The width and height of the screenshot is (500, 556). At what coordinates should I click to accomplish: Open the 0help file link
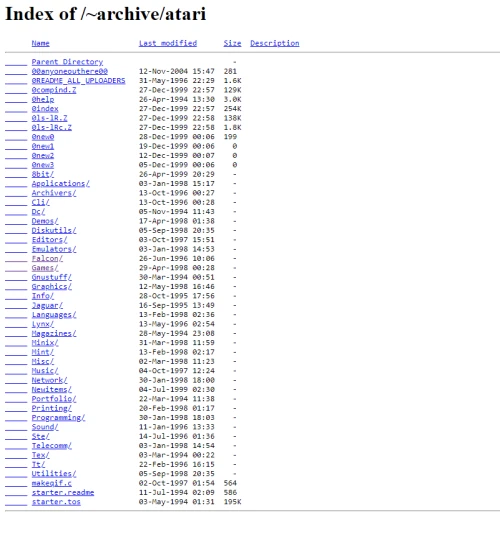tap(43, 100)
